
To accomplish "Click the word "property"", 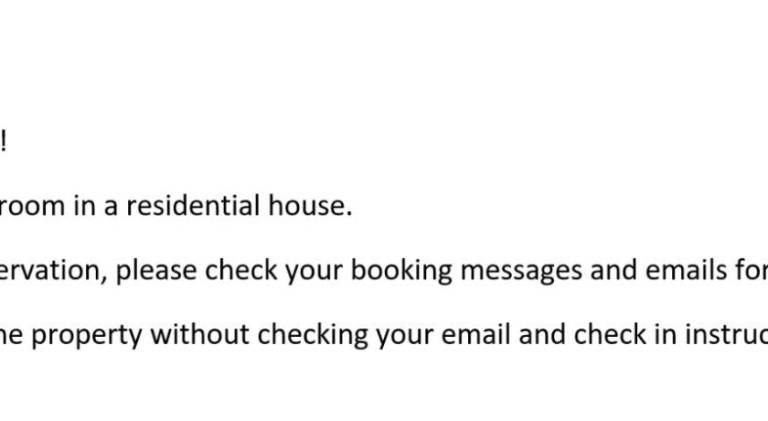I will click(87, 335).
